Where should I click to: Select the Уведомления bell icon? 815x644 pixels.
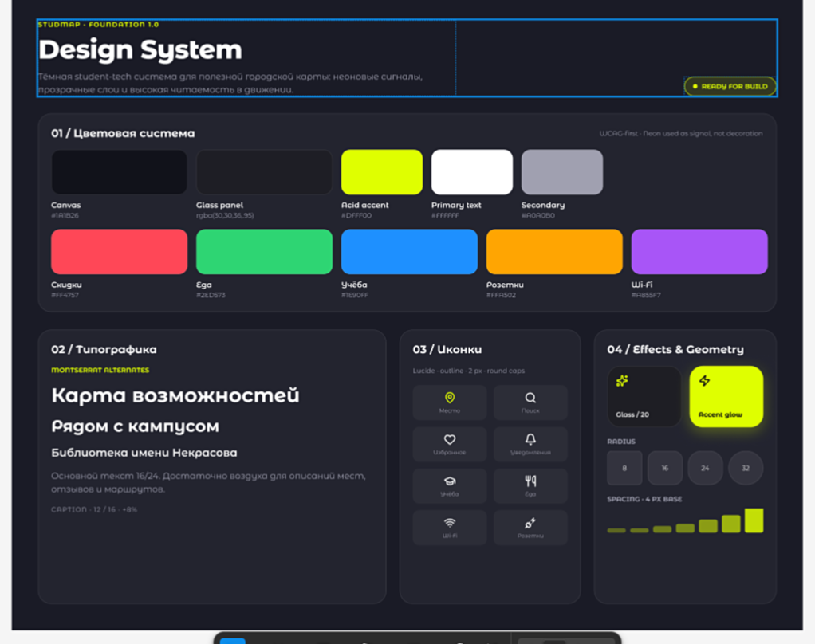pos(530,439)
